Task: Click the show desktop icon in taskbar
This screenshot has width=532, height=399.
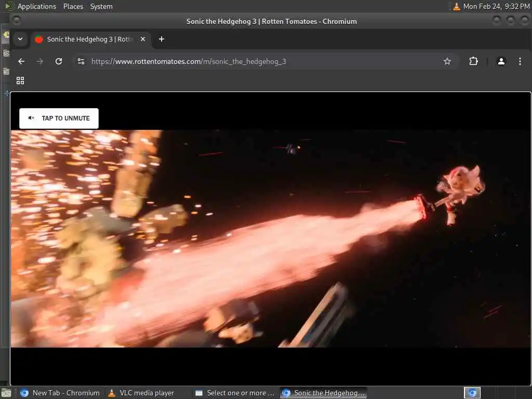Action: [x=6, y=393]
